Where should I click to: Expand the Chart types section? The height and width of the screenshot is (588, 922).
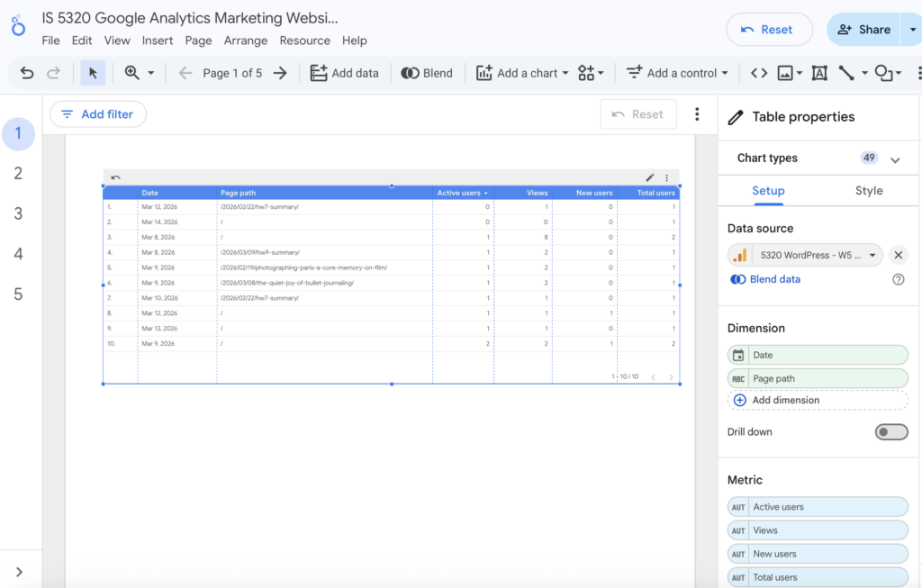pyautogui.click(x=895, y=159)
